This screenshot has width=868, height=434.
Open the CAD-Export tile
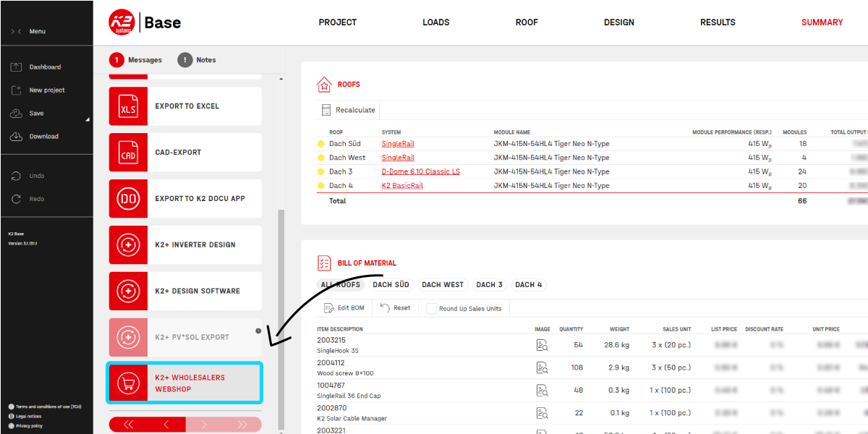pyautogui.click(x=185, y=153)
